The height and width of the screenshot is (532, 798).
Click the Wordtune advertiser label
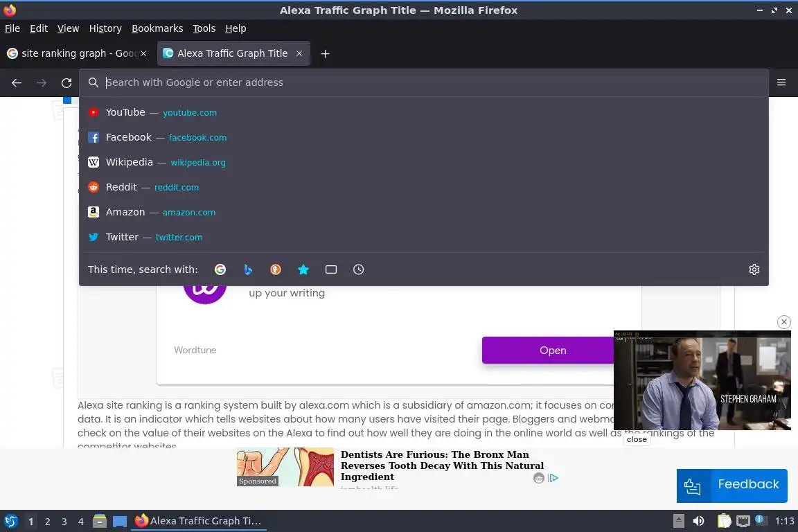(195, 351)
